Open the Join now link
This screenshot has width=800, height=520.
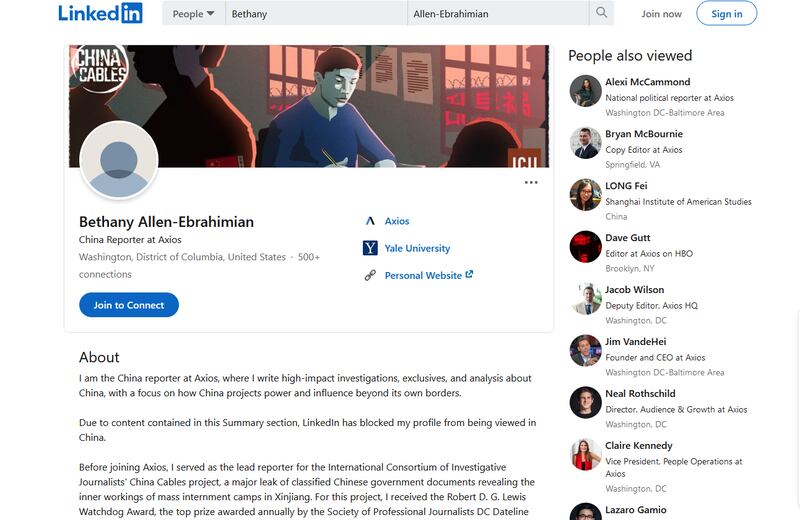click(662, 14)
